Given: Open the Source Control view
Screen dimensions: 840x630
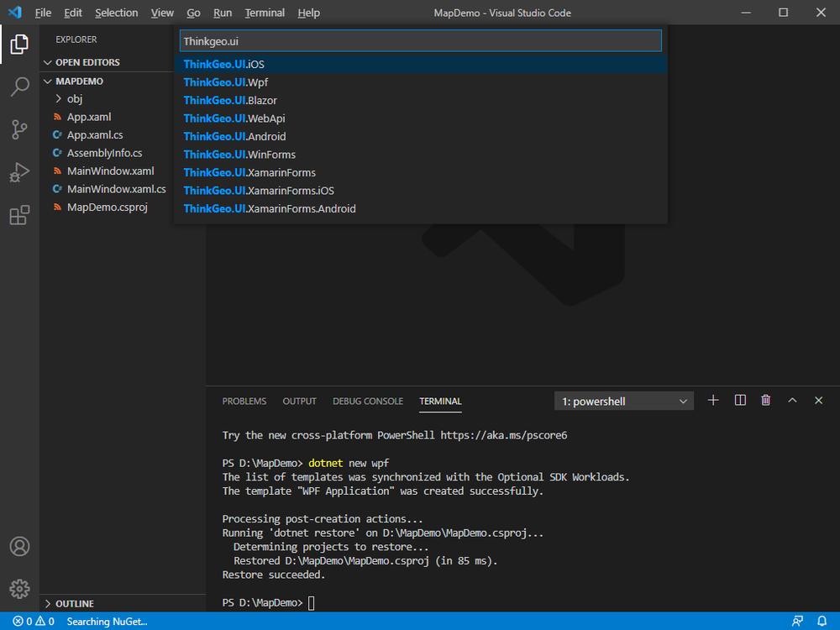Looking at the screenshot, I should [x=18, y=129].
